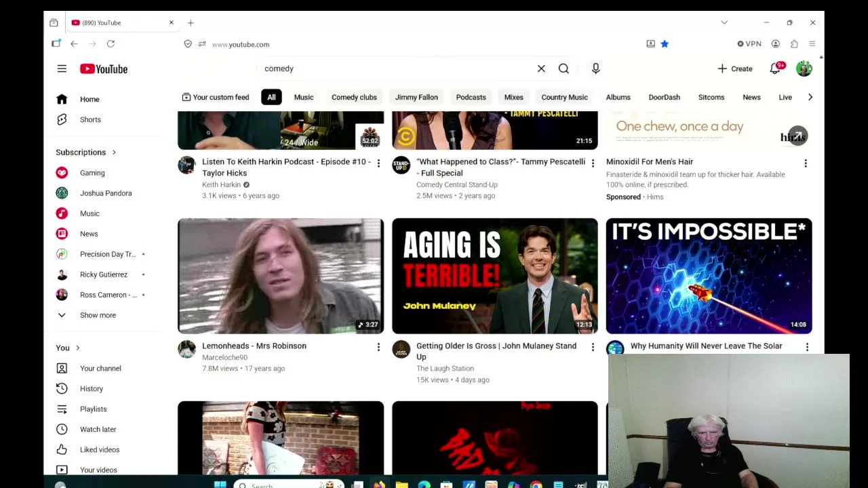Select the Country Music chip
Image resolution: width=868 pixels, height=488 pixels.
564,97
